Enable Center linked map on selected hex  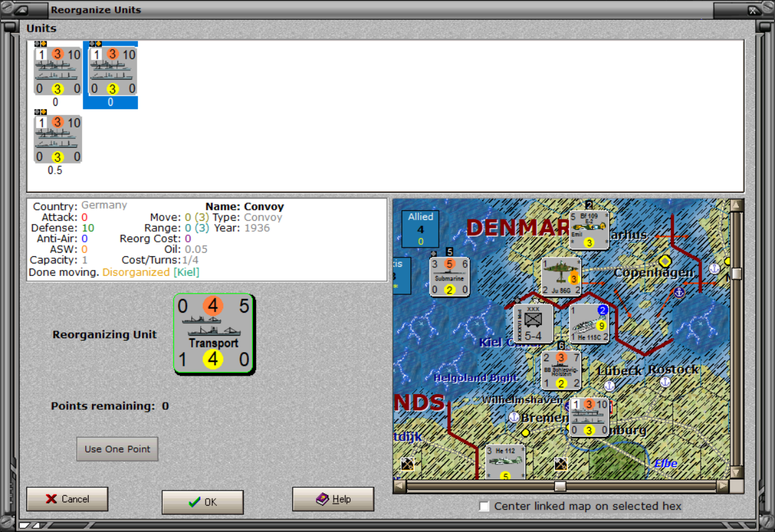pos(485,506)
